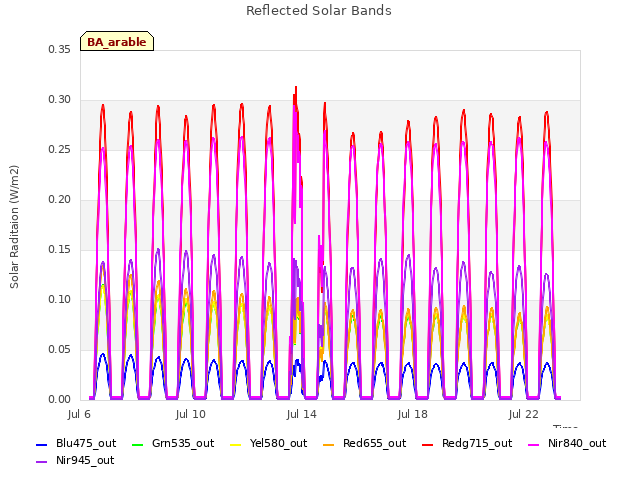
Task: Click the 0.35 y-axis tick label
Action: pos(60,50)
